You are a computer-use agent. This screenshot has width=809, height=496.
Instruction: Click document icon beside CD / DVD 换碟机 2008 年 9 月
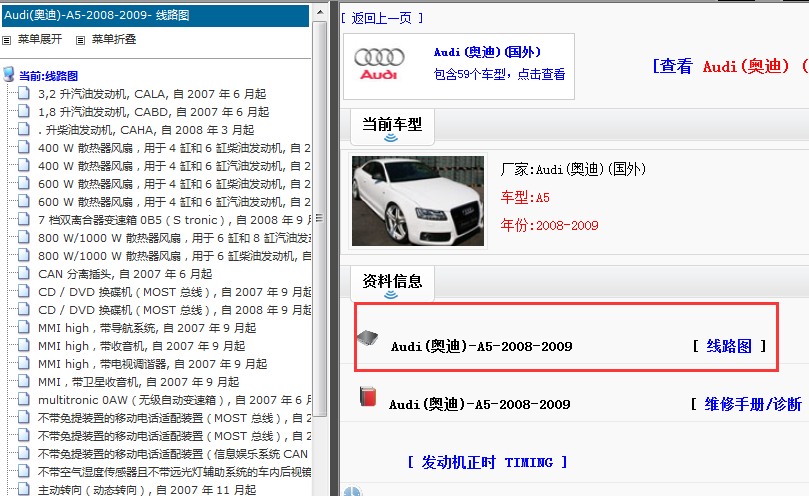click(x=24, y=309)
